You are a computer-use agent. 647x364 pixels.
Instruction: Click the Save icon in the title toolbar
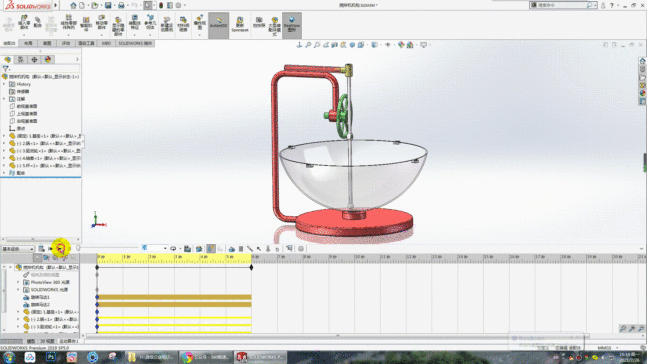coord(108,5)
